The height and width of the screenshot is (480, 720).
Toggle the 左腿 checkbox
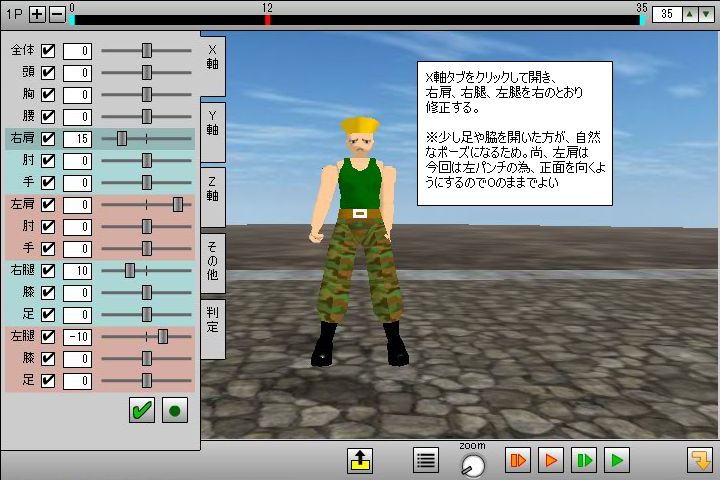click(x=48, y=337)
